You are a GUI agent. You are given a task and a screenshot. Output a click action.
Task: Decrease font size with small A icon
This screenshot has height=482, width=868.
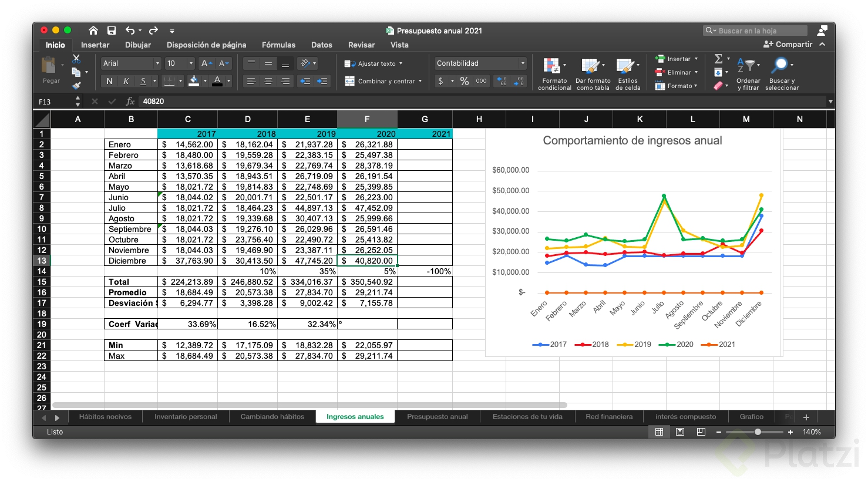(x=223, y=63)
